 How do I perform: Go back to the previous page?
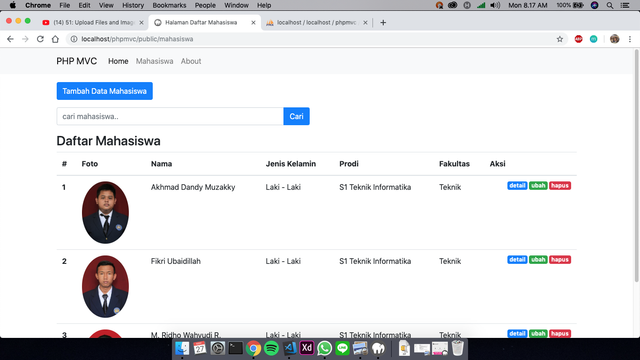click(x=10, y=39)
